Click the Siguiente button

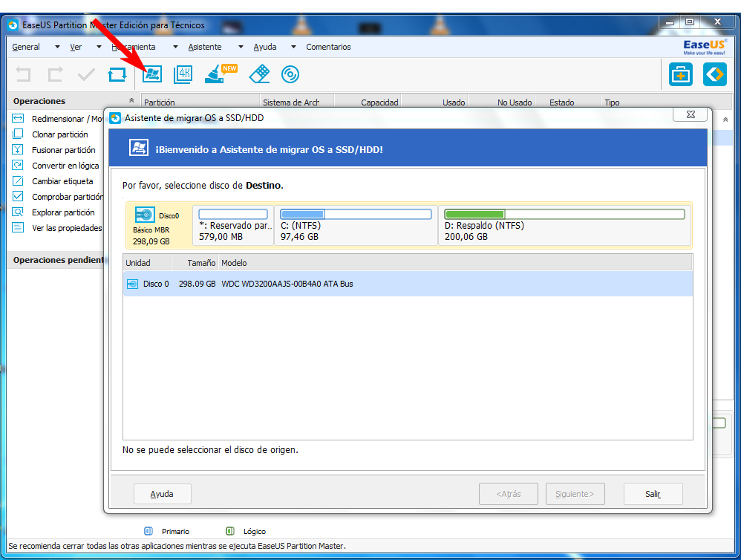coord(575,494)
